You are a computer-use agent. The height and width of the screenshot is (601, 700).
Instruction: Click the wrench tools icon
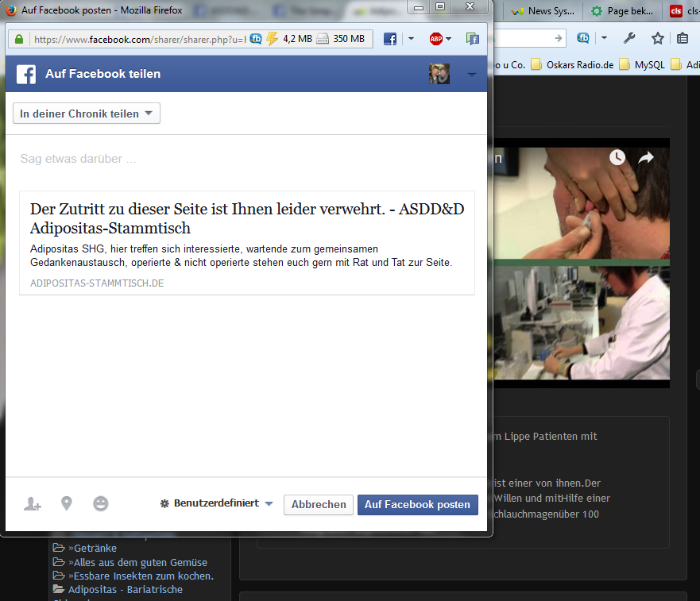click(629, 39)
